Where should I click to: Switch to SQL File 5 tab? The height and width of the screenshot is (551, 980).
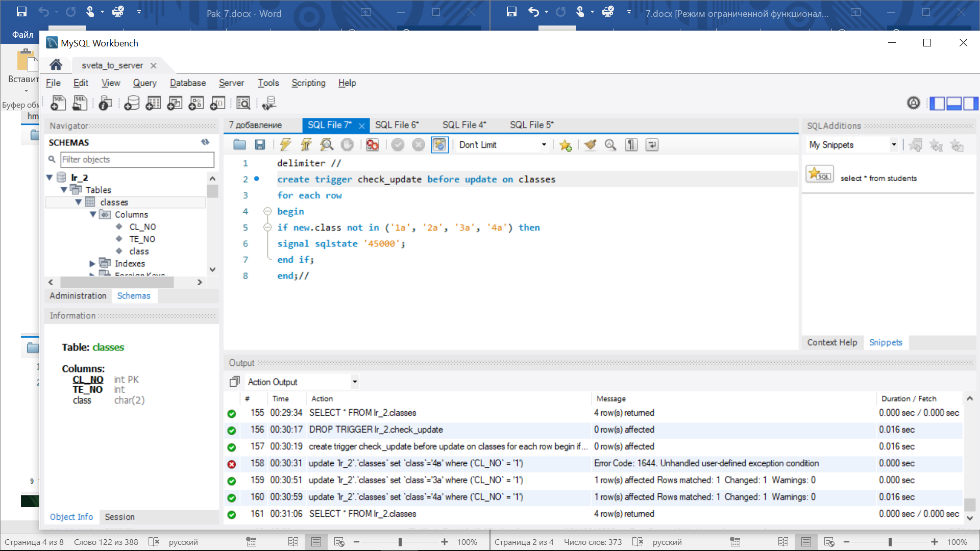coord(531,125)
